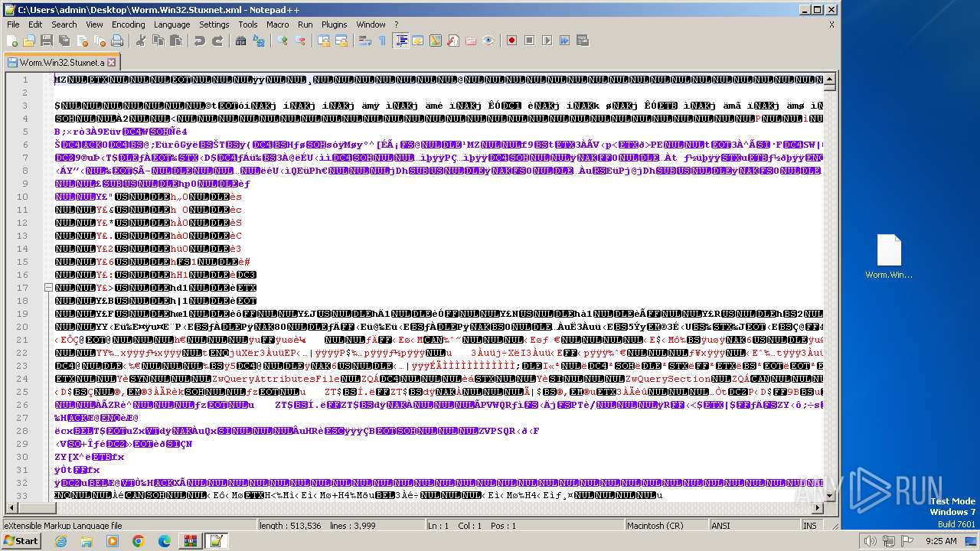Open the Language menu
980x551 pixels.
pos(172,24)
